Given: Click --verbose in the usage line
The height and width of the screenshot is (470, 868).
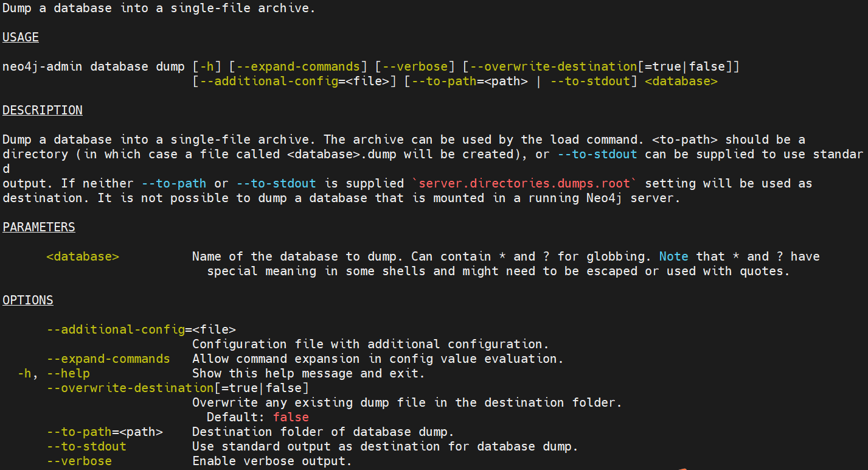Looking at the screenshot, I should pyautogui.click(x=415, y=66).
